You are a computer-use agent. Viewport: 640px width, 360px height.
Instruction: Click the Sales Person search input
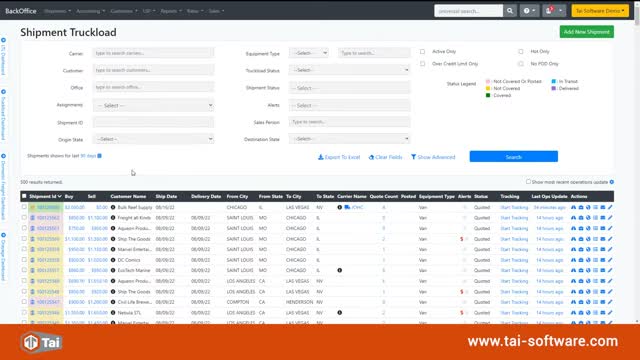point(349,122)
